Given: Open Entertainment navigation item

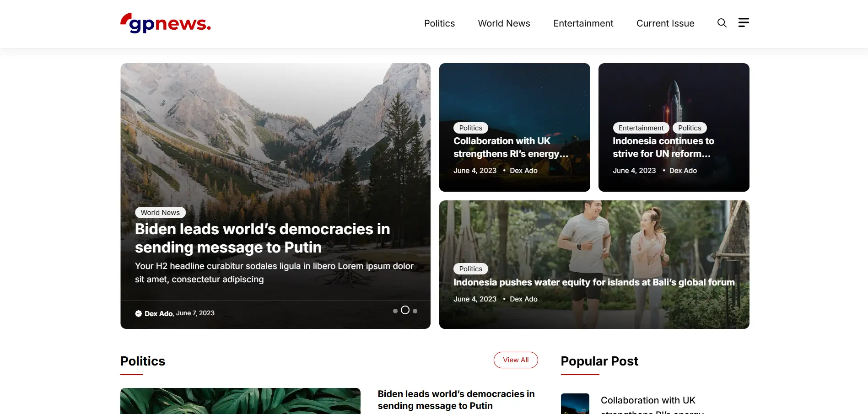Looking at the screenshot, I should 583,23.
